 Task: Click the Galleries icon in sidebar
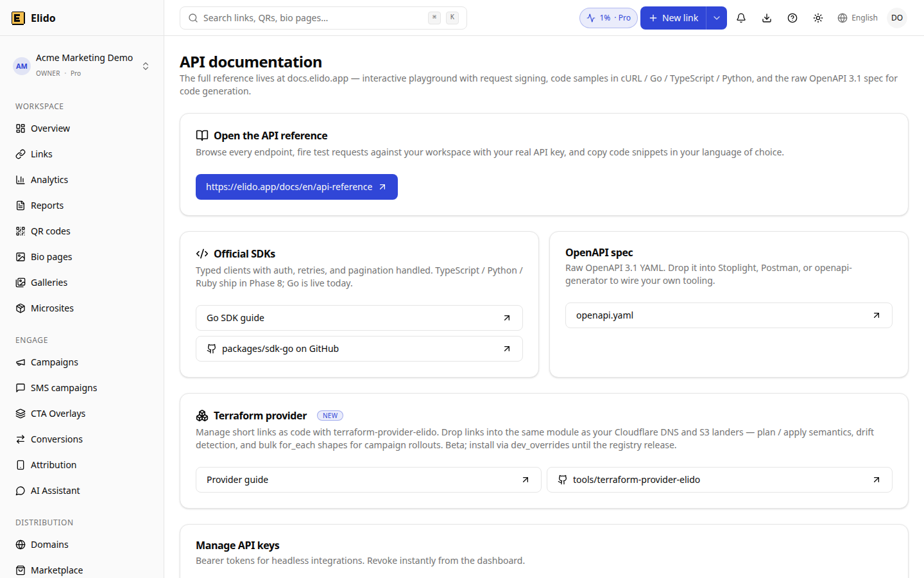pyautogui.click(x=21, y=283)
